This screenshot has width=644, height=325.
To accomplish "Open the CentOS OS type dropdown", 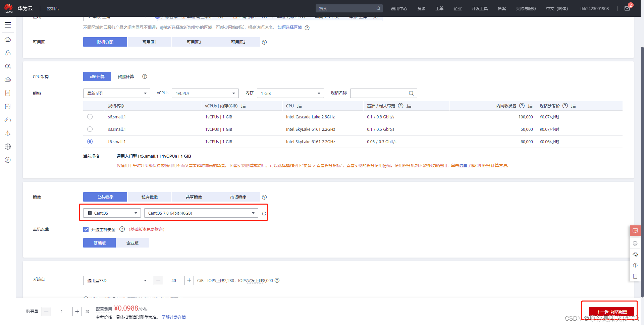I will pos(112,213).
